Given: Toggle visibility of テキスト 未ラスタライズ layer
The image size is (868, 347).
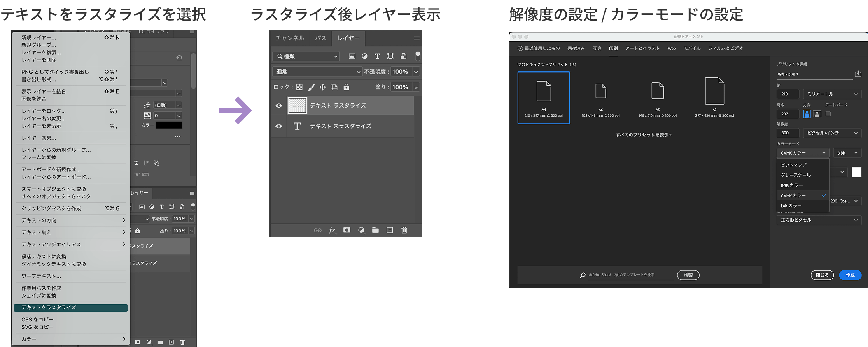Looking at the screenshot, I should (279, 126).
